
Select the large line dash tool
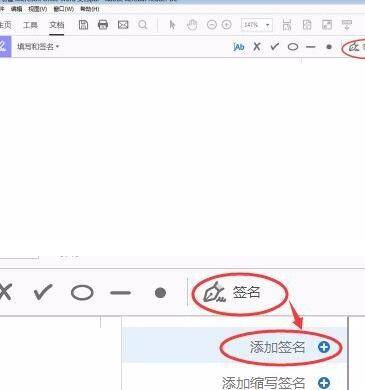pyautogui.click(x=120, y=293)
